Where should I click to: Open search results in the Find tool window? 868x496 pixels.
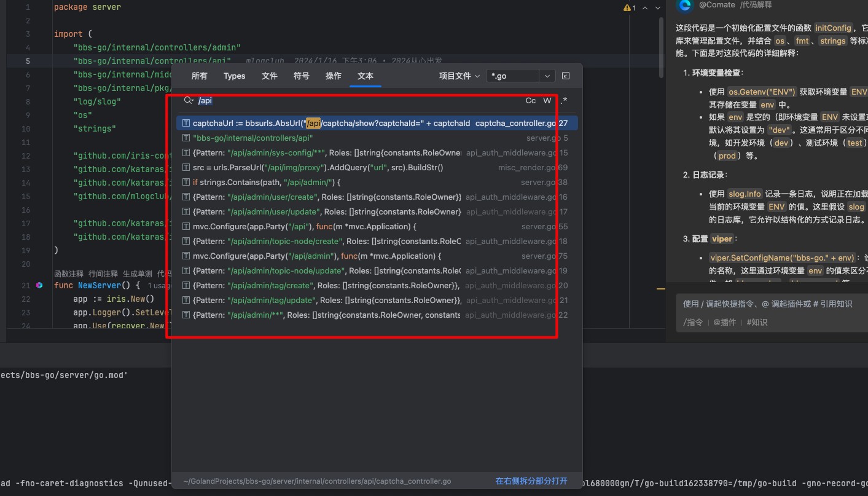point(566,76)
